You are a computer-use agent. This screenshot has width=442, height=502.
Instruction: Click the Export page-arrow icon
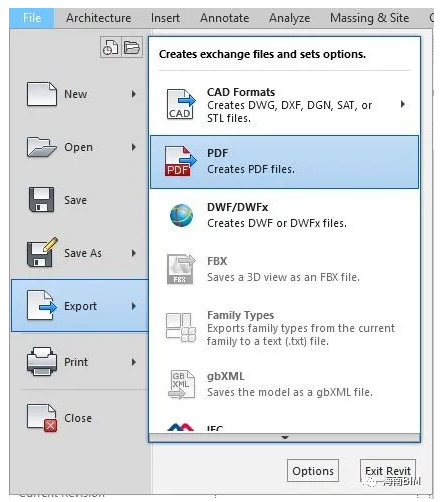coord(42,305)
